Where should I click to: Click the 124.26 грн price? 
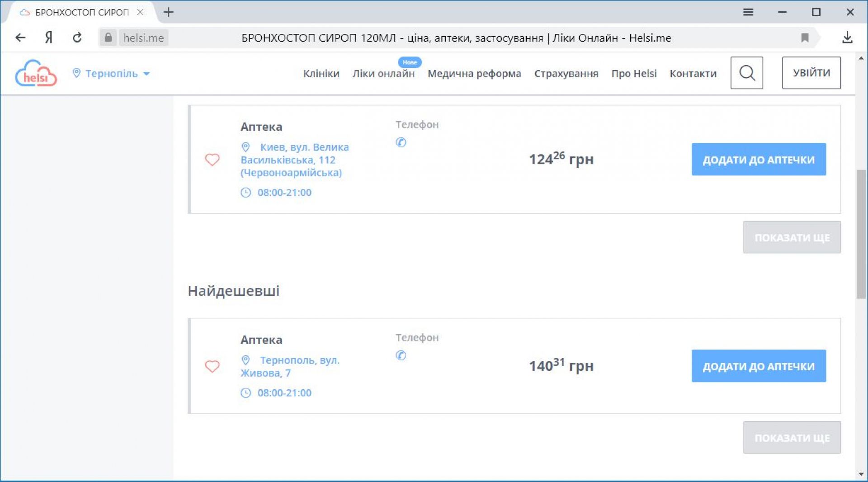(x=561, y=159)
